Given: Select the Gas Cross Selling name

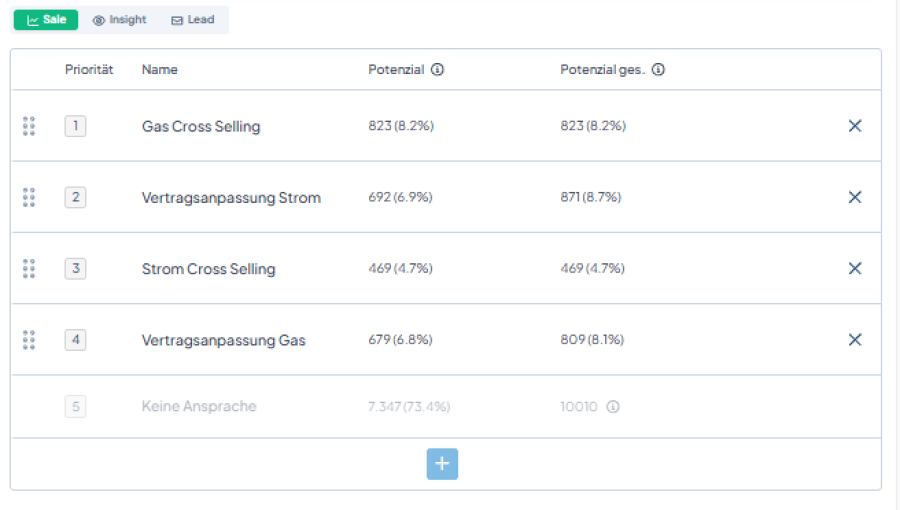Looking at the screenshot, I should (x=201, y=126).
